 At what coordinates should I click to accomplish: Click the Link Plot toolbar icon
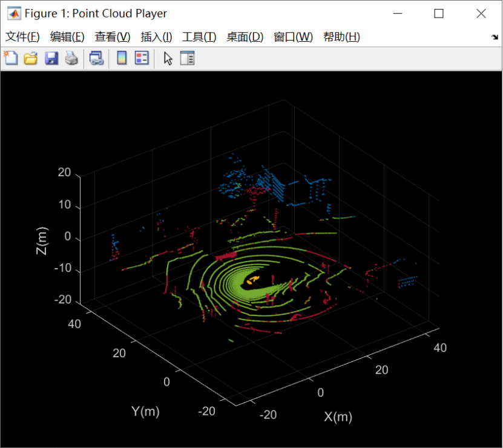coord(96,58)
